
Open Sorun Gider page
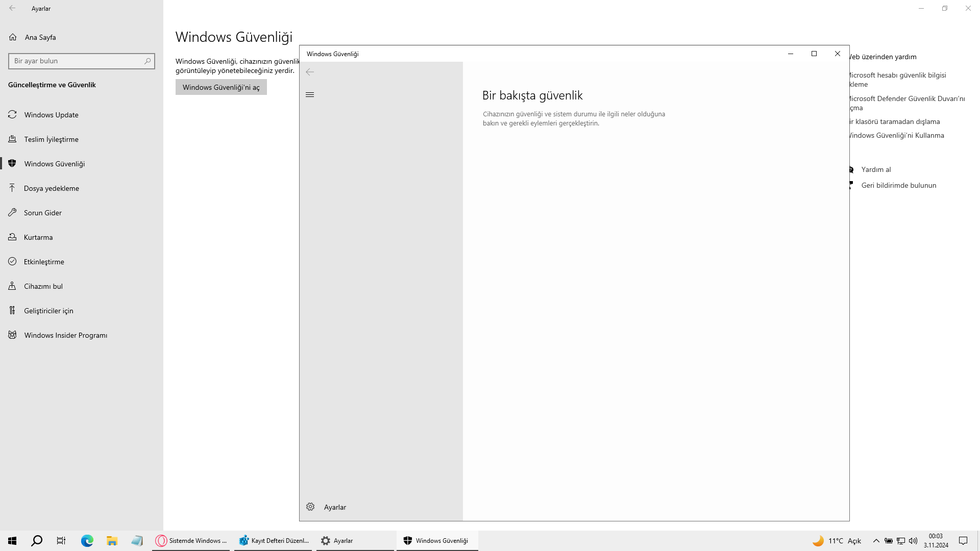(43, 213)
